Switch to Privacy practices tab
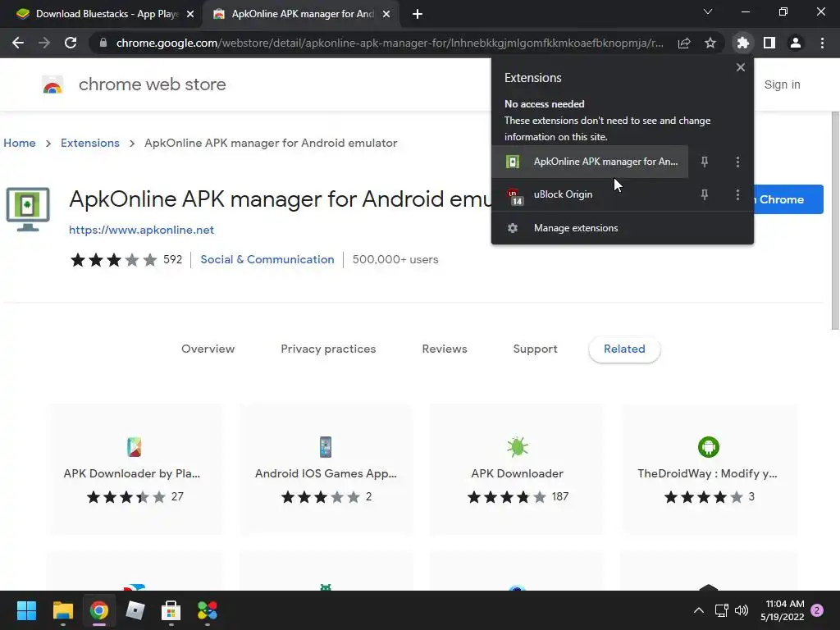The image size is (840, 630). (328, 349)
